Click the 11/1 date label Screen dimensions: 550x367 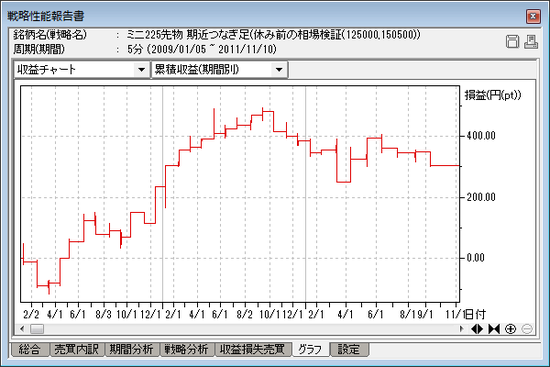(x=455, y=314)
